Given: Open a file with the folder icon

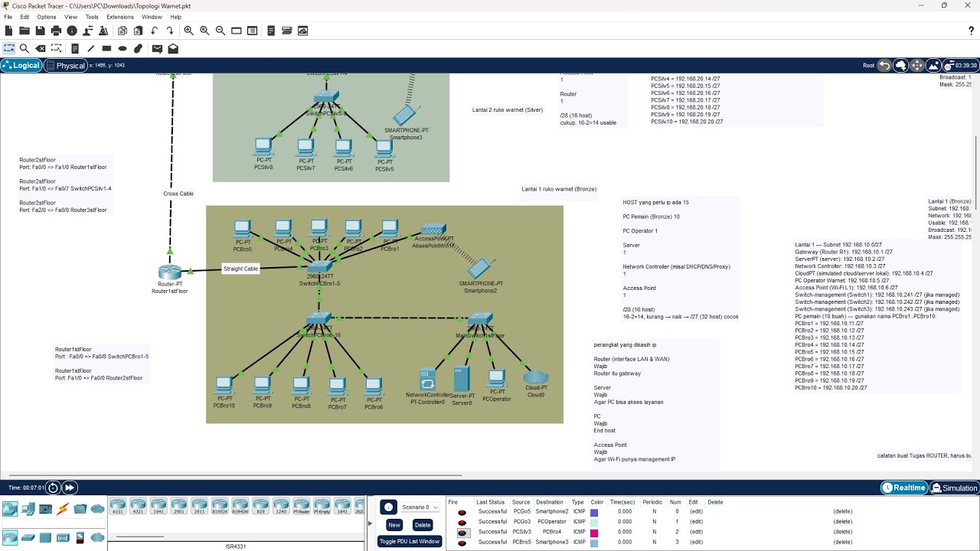Looking at the screenshot, I should (24, 31).
